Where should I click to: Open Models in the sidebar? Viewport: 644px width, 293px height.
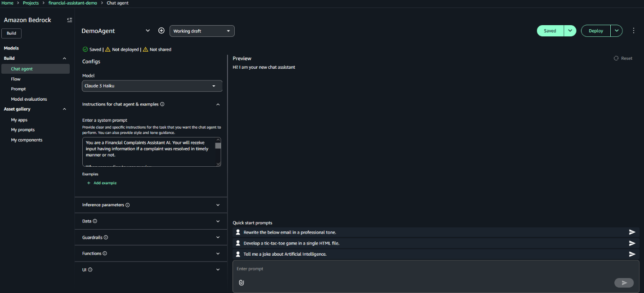pos(11,48)
